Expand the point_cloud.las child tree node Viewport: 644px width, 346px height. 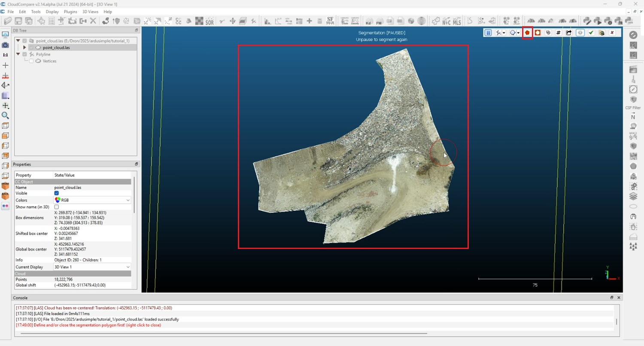point(24,48)
